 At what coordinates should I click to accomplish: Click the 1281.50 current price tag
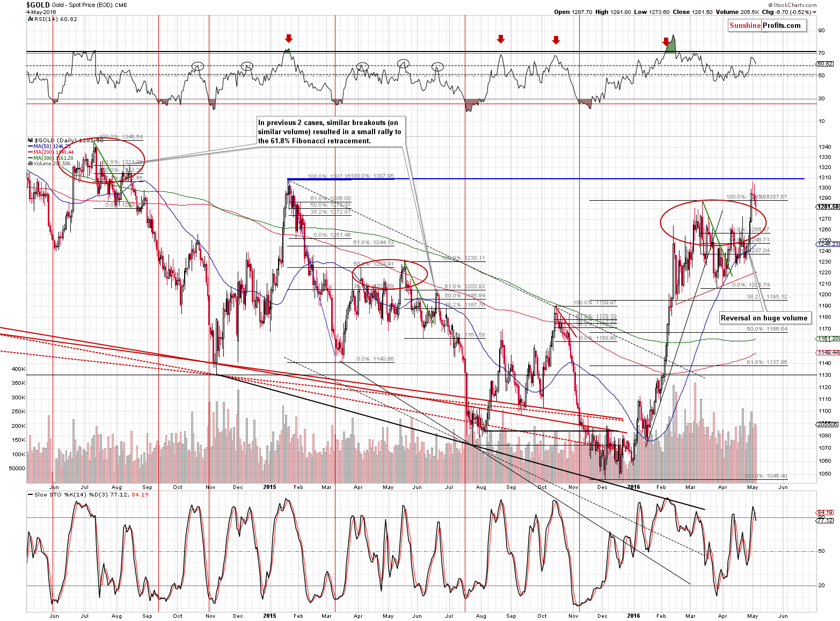[x=828, y=207]
